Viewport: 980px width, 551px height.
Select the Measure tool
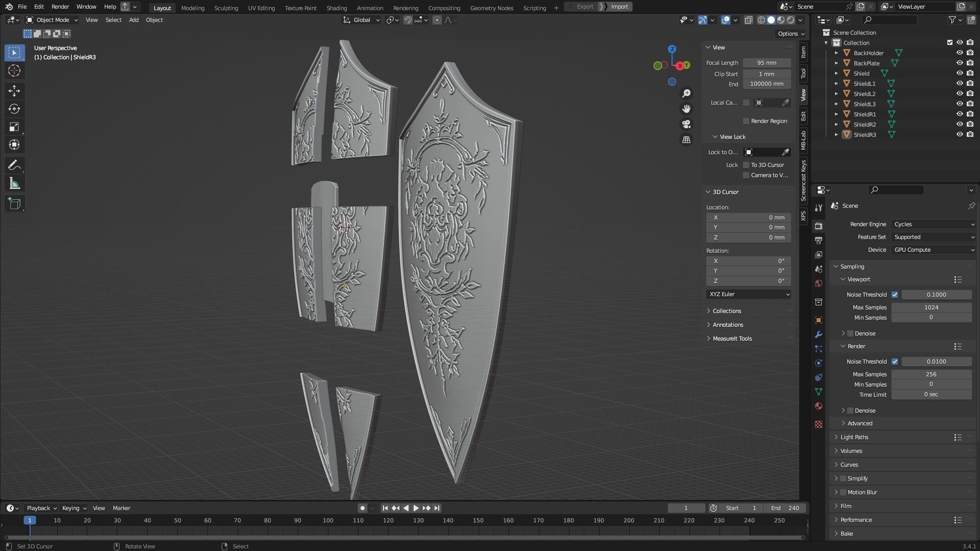(14, 183)
